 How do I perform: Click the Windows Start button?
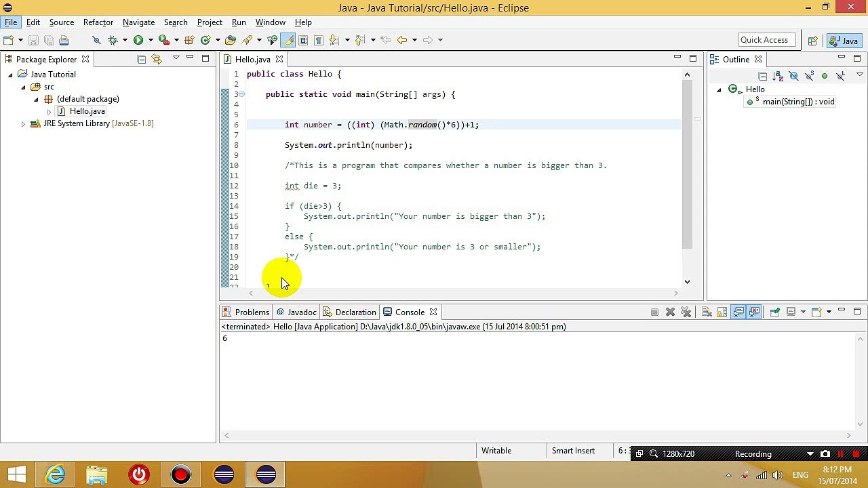(x=17, y=474)
